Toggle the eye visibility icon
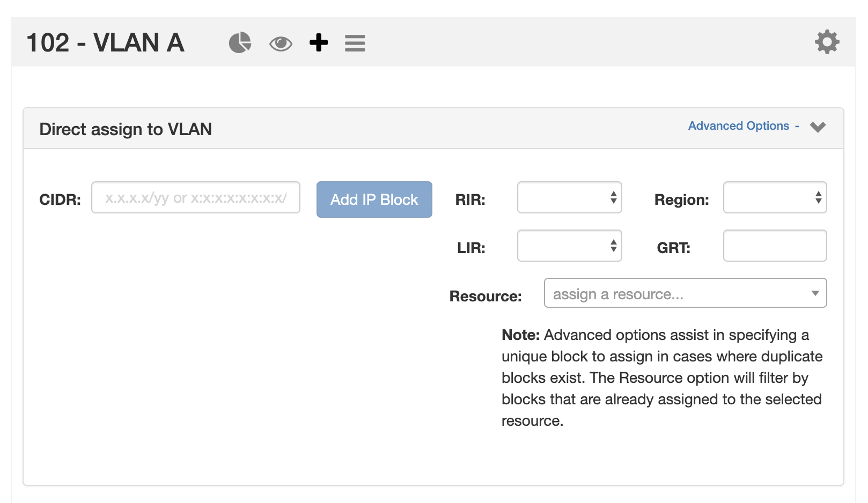The image size is (868, 503). point(281,43)
